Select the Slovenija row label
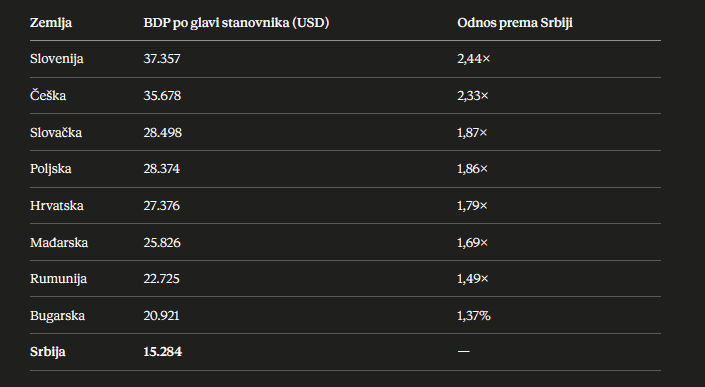The image size is (705, 387). tap(57, 59)
